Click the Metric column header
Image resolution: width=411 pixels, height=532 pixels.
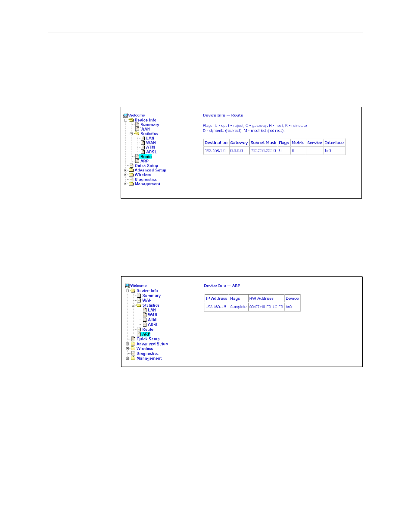298,143
